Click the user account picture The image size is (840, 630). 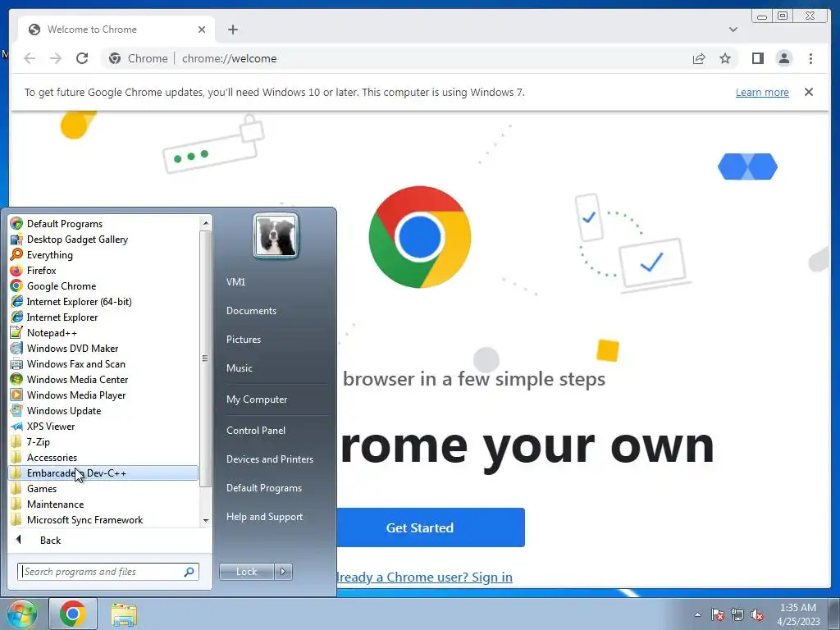(x=276, y=235)
